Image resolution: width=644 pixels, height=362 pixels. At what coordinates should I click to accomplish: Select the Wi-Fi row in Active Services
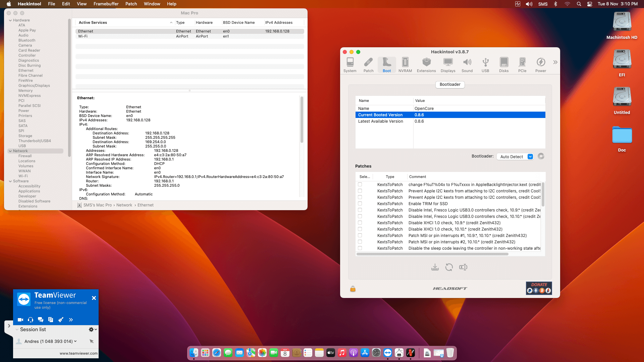(x=190, y=36)
